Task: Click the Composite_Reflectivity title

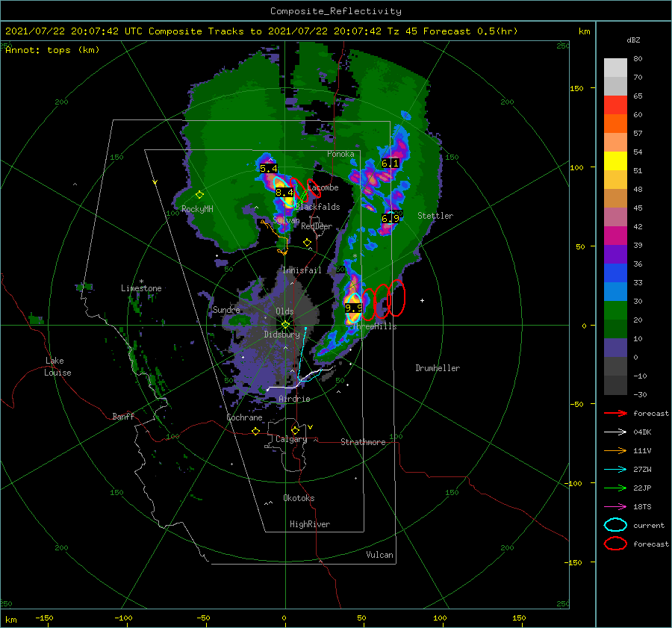Action: click(336, 11)
